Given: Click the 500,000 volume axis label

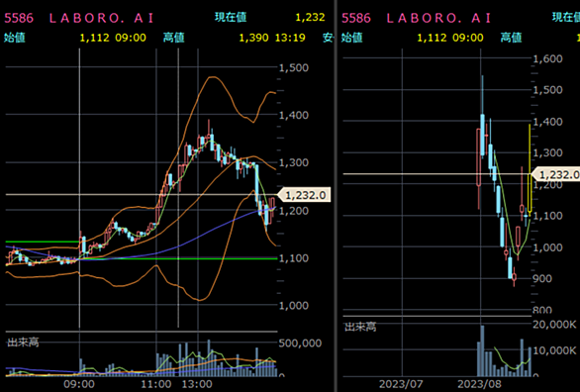Looking at the screenshot, I should [300, 343].
